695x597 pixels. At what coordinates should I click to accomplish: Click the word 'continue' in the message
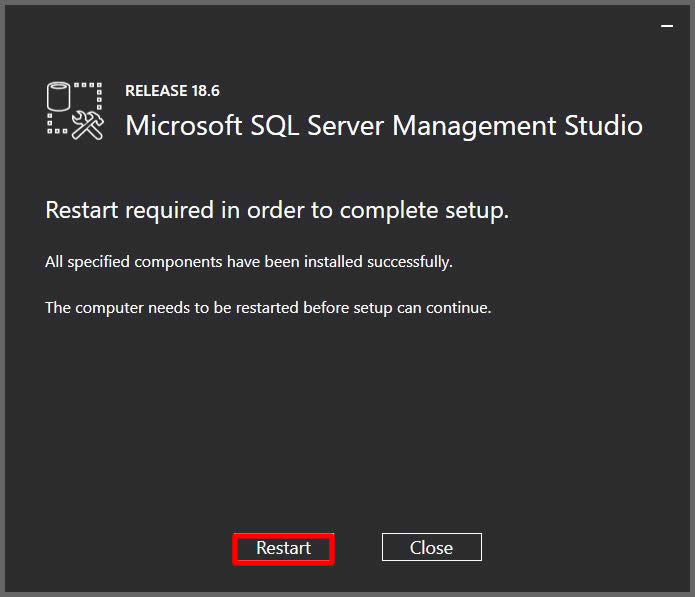click(458, 308)
